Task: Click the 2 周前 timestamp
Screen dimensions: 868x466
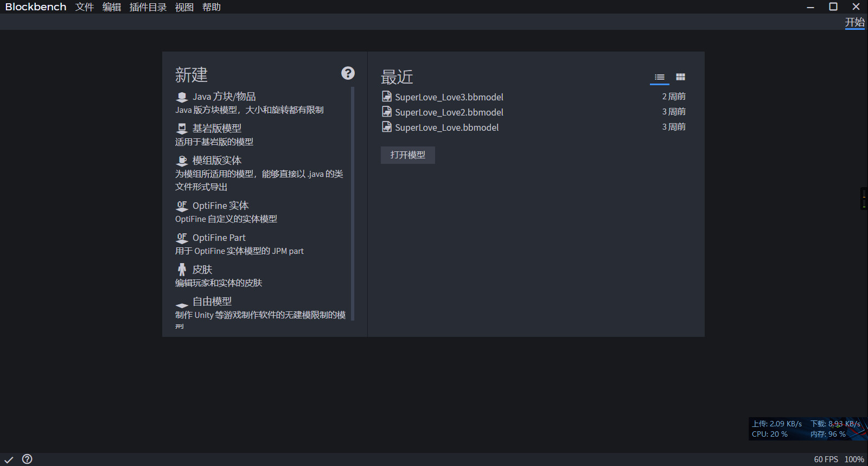Action: pos(674,97)
